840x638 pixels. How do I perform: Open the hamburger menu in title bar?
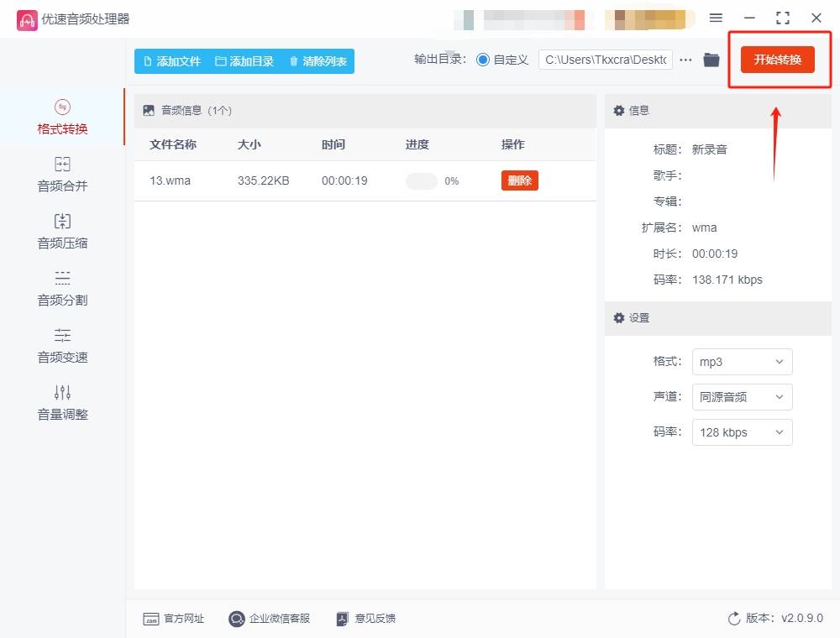pyautogui.click(x=716, y=18)
